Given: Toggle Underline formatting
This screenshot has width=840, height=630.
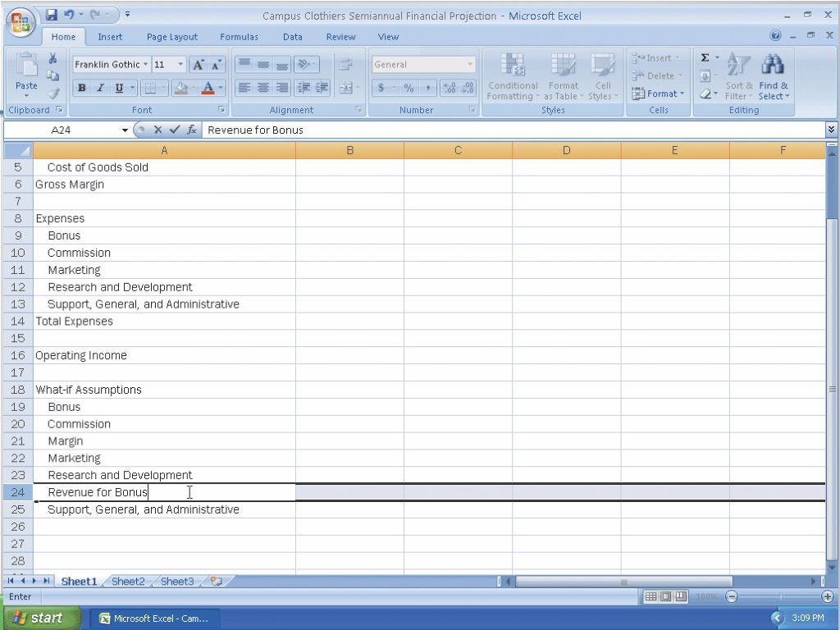Looking at the screenshot, I should 119,88.
